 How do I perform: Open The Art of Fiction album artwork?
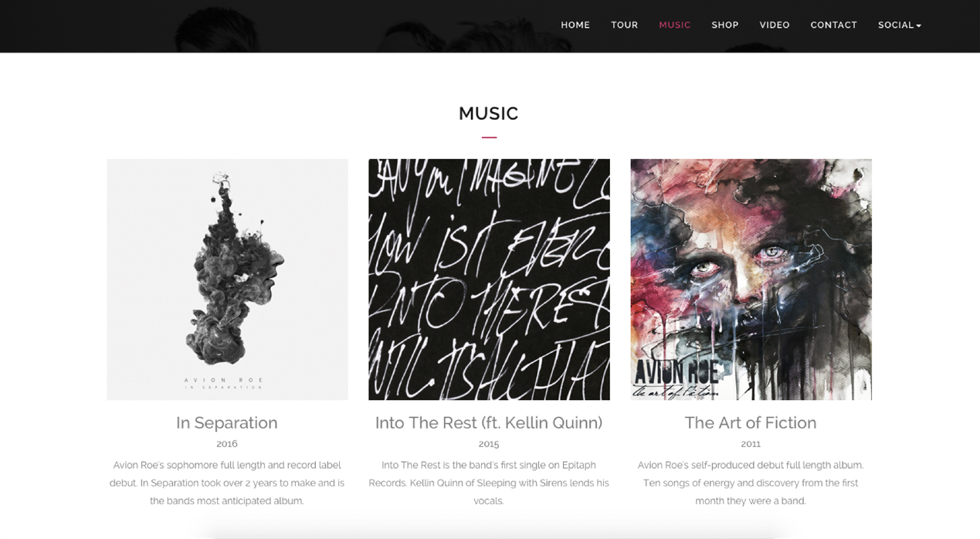click(751, 280)
